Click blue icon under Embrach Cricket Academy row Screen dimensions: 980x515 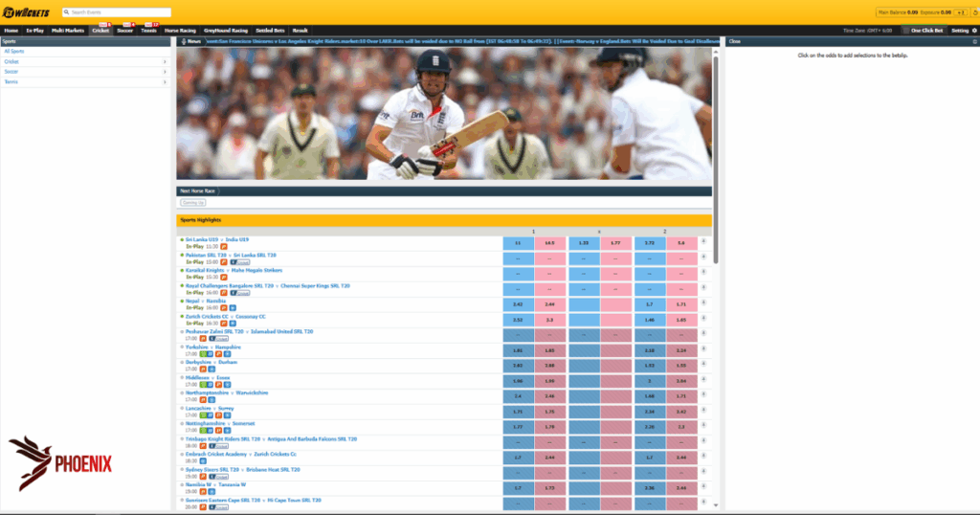(203, 461)
